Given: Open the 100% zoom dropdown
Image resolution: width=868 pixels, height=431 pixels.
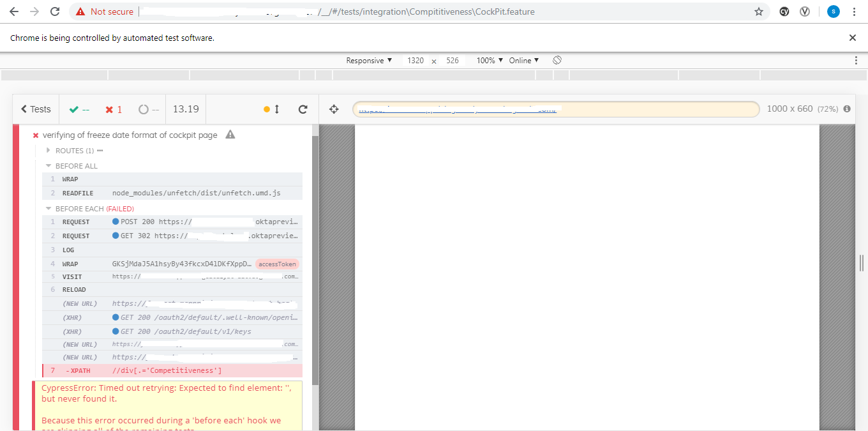Looking at the screenshot, I should click(488, 59).
